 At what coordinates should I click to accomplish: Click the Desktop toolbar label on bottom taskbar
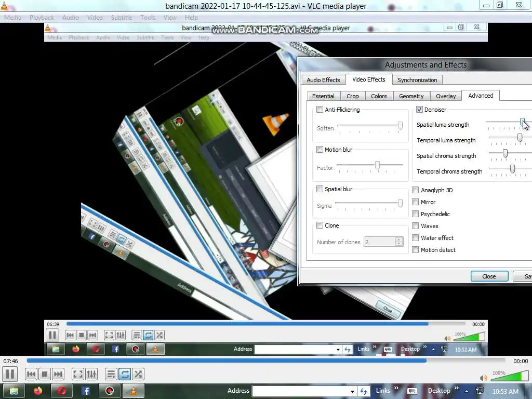coord(439,391)
